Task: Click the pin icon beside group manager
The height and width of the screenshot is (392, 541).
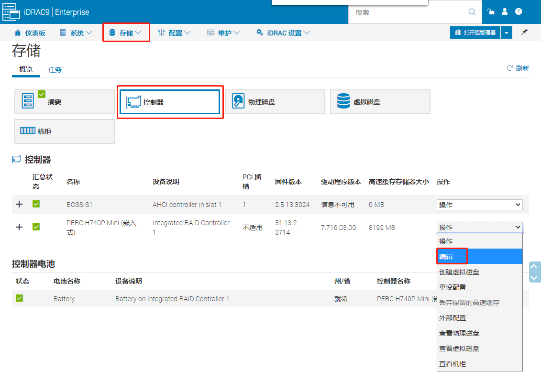Action: coord(524,32)
